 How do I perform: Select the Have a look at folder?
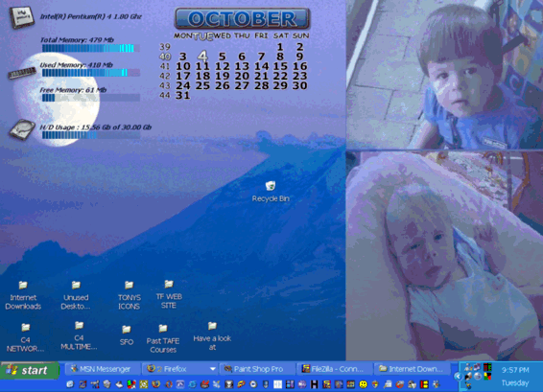click(x=212, y=336)
